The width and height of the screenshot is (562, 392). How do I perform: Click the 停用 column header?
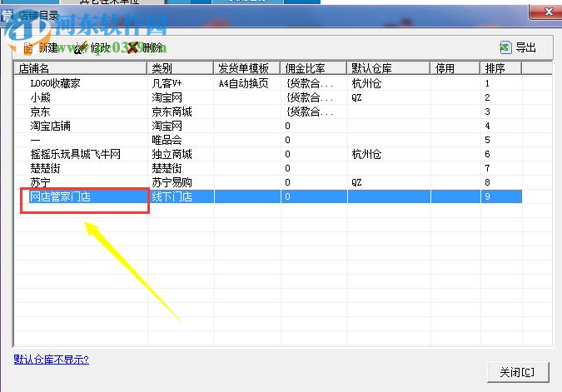[455, 68]
